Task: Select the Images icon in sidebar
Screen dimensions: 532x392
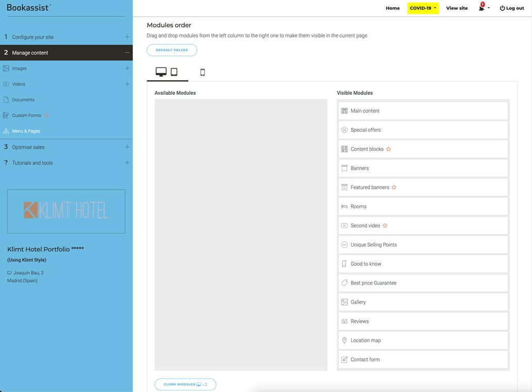Action: (x=6, y=68)
